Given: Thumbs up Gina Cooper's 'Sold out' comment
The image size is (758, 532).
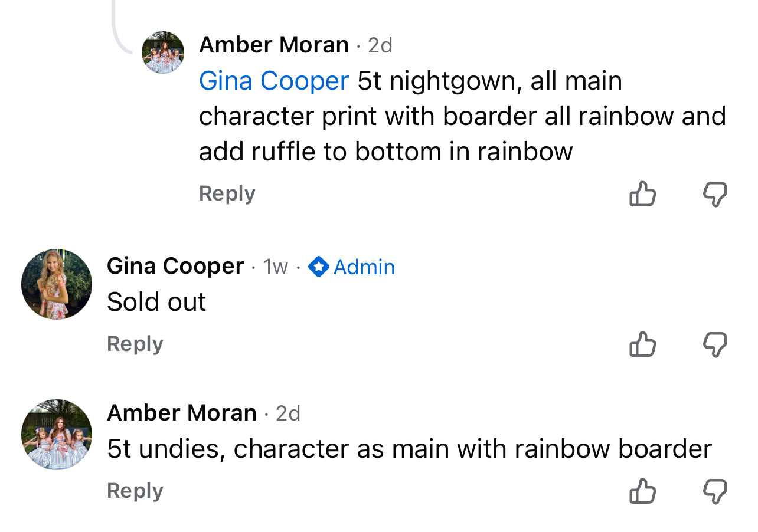Looking at the screenshot, I should pos(643,344).
